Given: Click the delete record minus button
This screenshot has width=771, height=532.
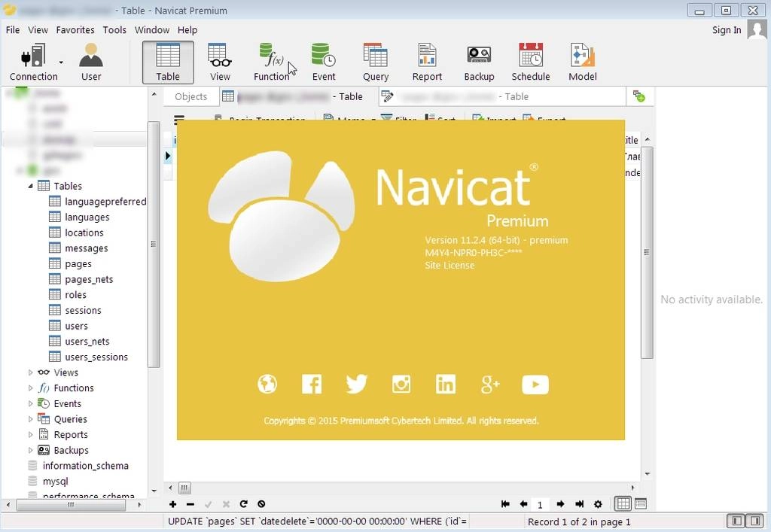Looking at the screenshot, I should point(190,504).
